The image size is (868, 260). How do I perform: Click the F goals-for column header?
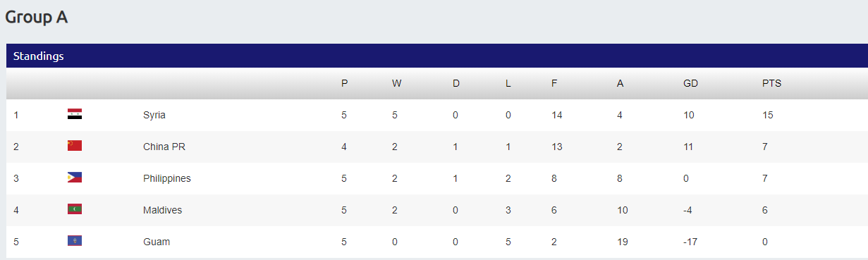(554, 83)
